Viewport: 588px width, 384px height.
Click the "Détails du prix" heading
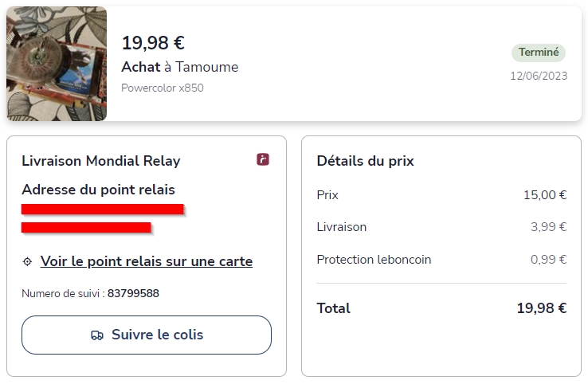tap(365, 161)
